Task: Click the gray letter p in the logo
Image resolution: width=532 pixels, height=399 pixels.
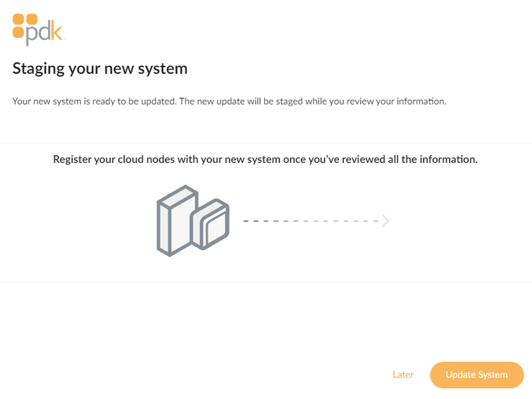Action: pyautogui.click(x=32, y=36)
